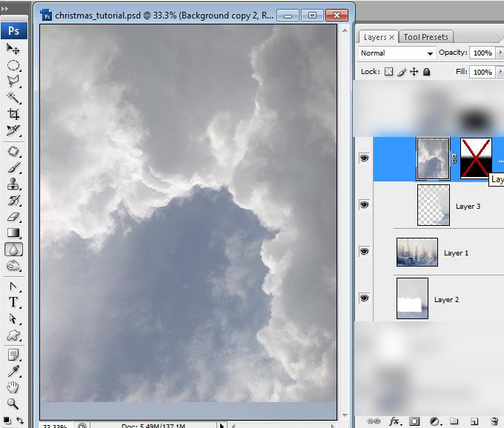This screenshot has height=428, width=504.
Task: Select the Notes tool
Action: click(x=13, y=355)
